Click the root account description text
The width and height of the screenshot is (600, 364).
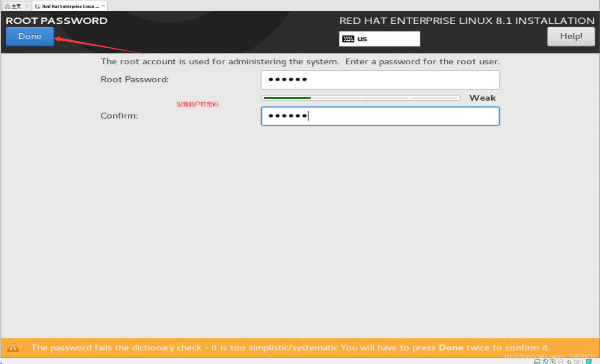(x=300, y=61)
